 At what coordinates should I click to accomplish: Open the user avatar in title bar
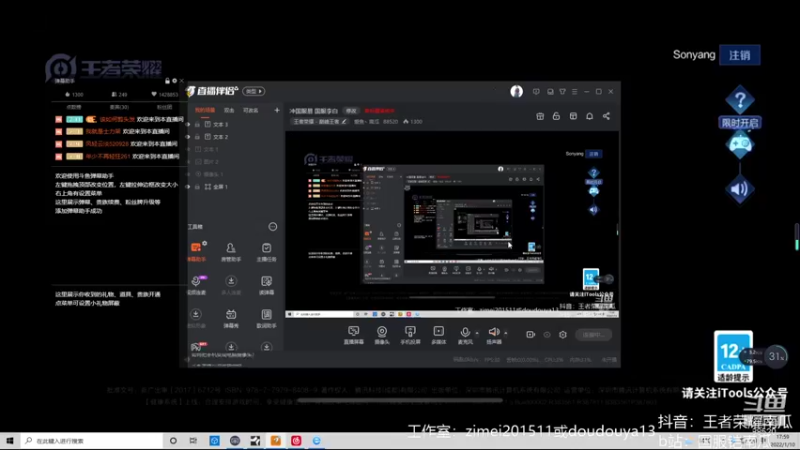click(516, 91)
